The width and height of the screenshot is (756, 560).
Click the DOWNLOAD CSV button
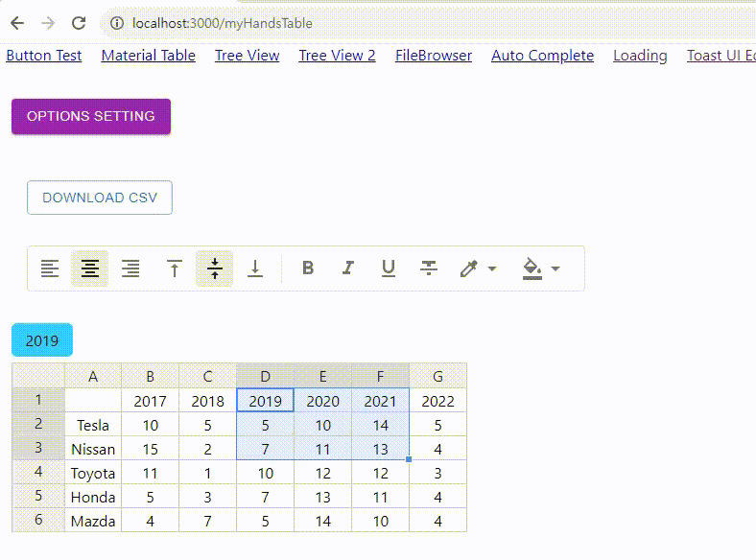(100, 198)
